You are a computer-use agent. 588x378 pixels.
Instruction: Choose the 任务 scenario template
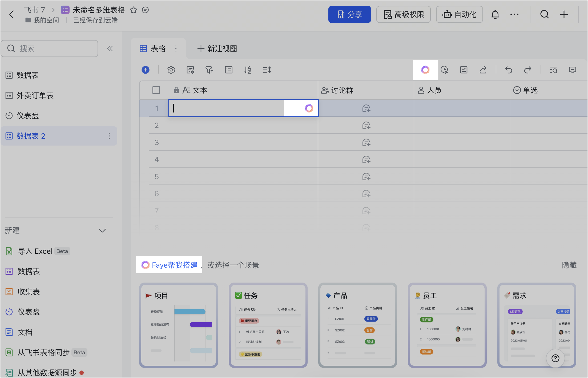pyautogui.click(x=268, y=325)
